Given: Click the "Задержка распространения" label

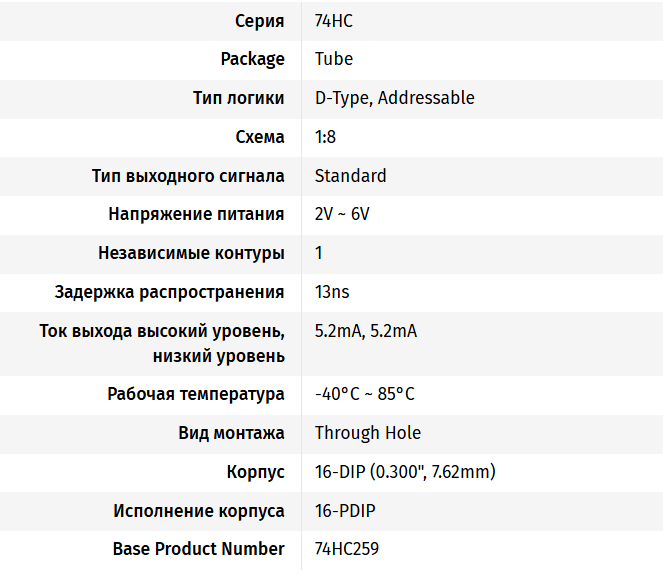Looking at the screenshot, I should click(169, 293).
